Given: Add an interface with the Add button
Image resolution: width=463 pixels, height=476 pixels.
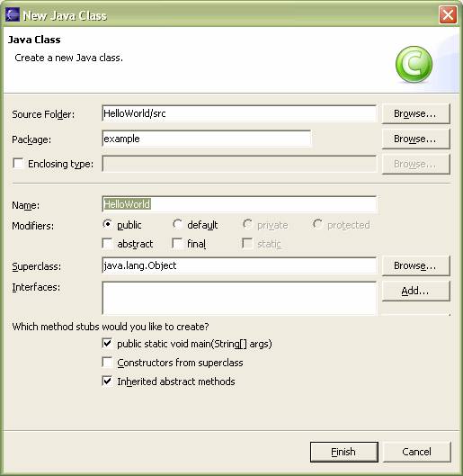Looking at the screenshot, I should coord(415,291).
